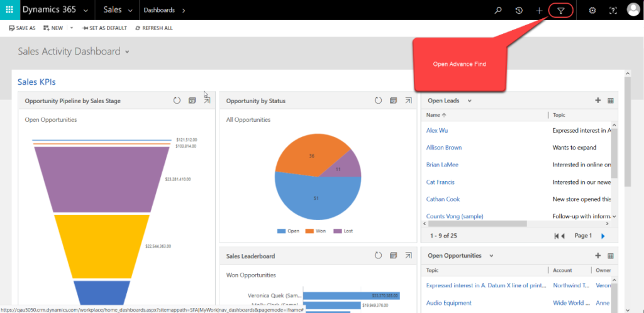The height and width of the screenshot is (313, 644).
Task: Toggle the Won legend swatch
Action: point(309,231)
